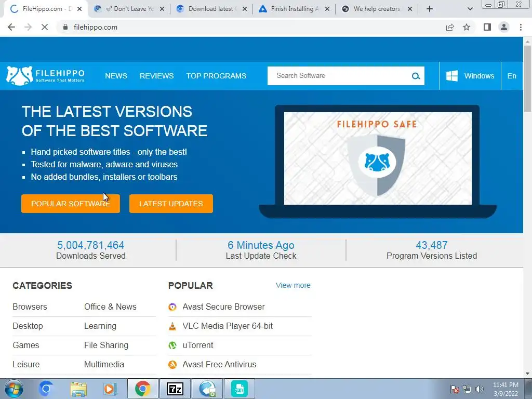The image size is (532, 399).
Task: Click the View more link
Action: (293, 285)
